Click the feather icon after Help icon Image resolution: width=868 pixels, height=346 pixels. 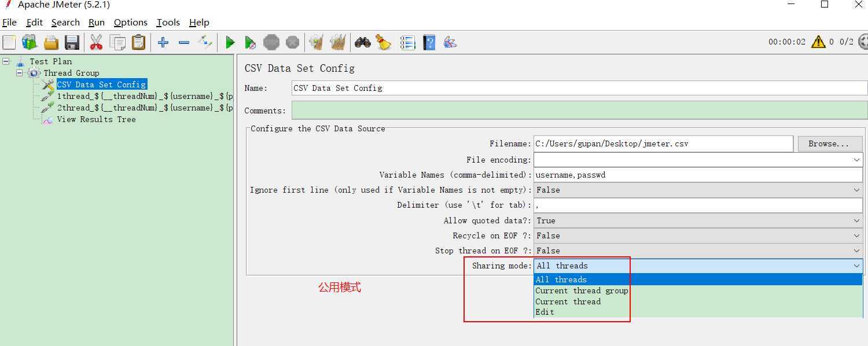pyautogui.click(x=450, y=42)
